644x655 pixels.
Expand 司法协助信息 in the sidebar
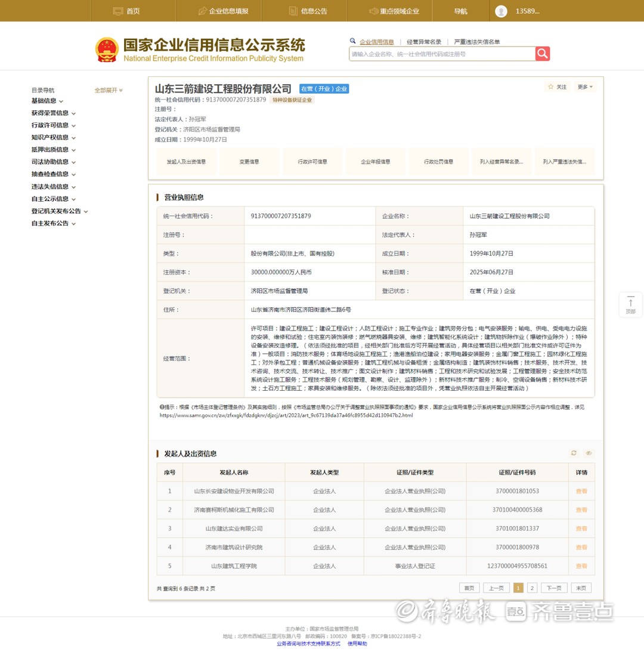(x=54, y=162)
